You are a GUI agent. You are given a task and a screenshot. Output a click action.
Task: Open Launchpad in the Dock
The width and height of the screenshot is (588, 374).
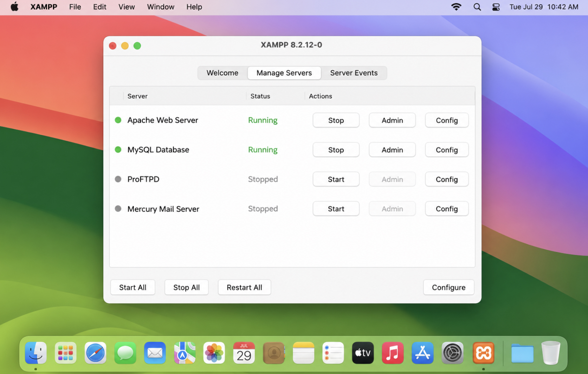click(65, 353)
